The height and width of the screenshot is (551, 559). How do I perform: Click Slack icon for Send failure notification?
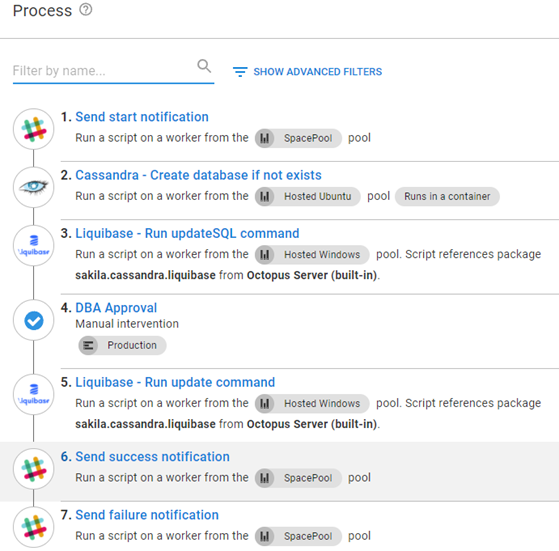34,527
